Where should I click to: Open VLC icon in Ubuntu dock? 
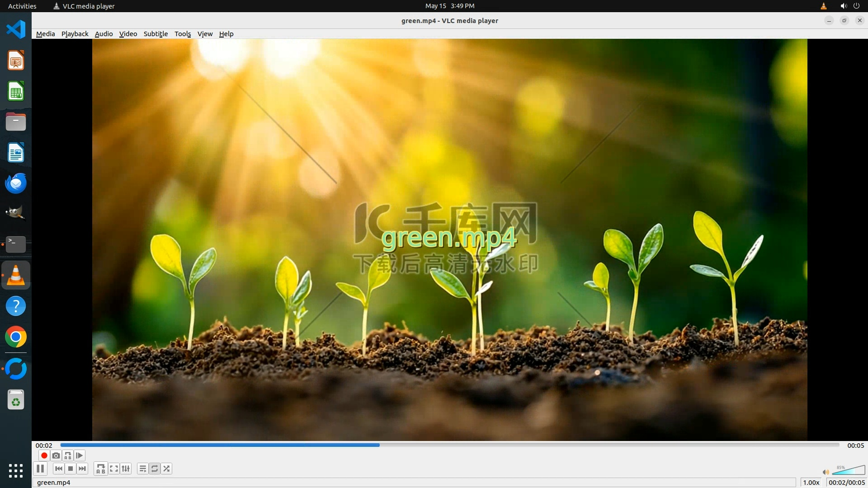16,275
